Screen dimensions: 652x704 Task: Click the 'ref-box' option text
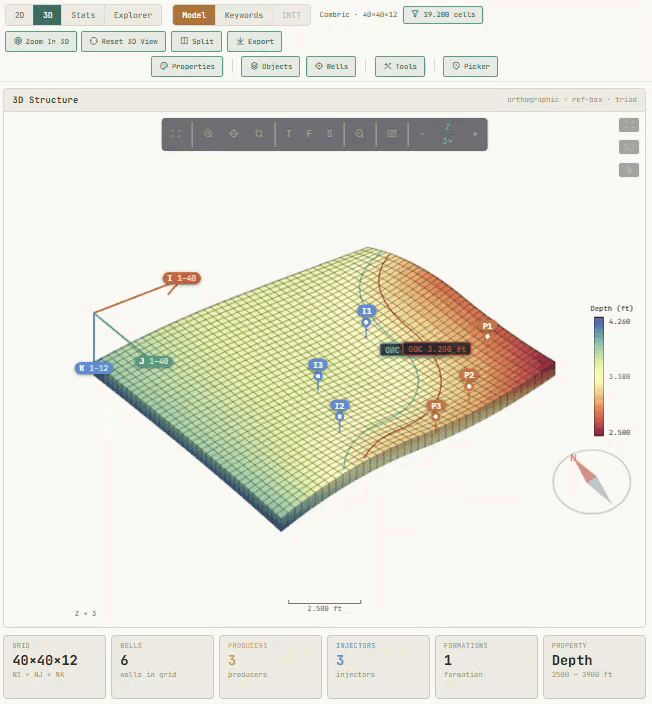click(x=587, y=100)
